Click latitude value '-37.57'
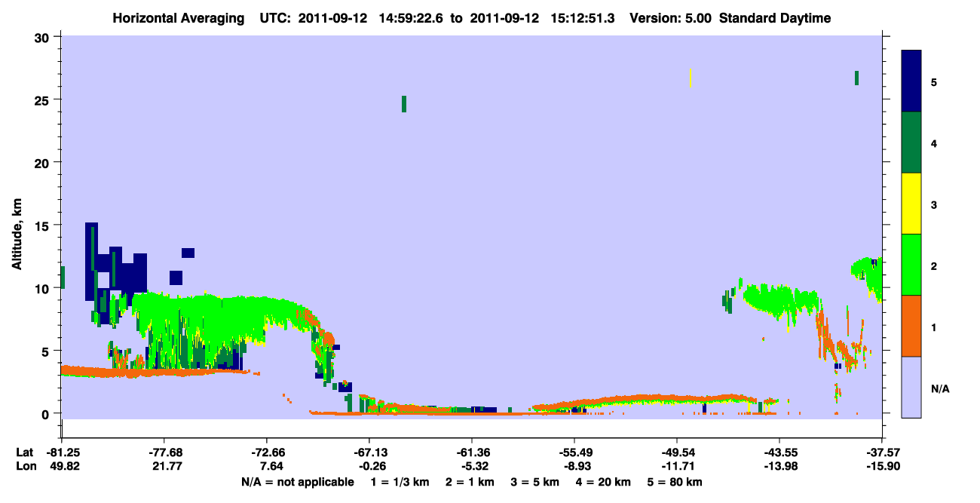The width and height of the screenshot is (980, 503). [x=882, y=452]
